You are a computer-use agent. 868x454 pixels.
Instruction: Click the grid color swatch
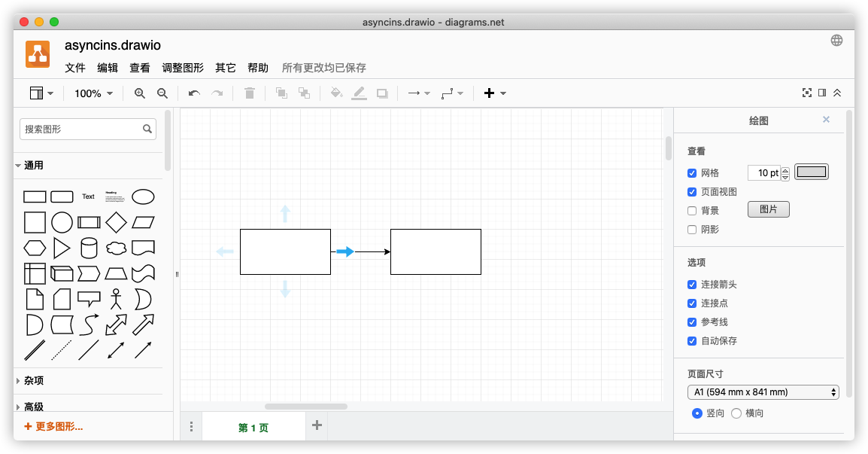811,172
